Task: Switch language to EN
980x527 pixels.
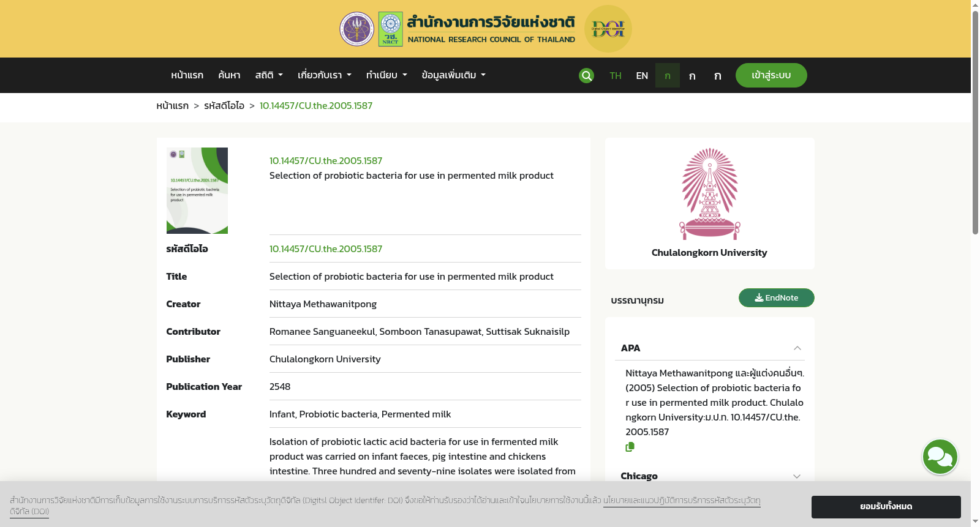Action: [x=642, y=75]
